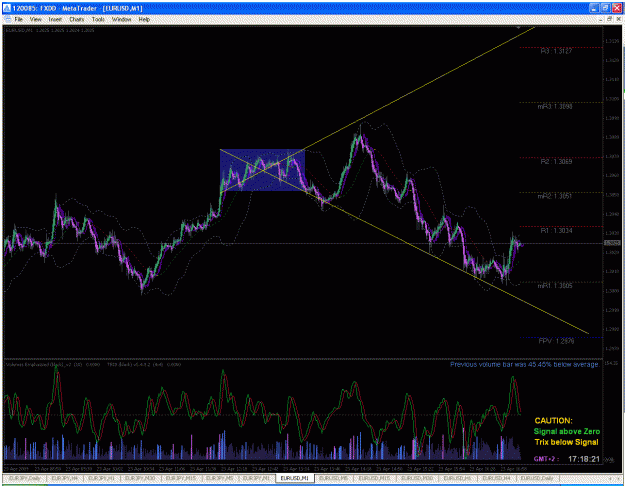This screenshot has width=625, height=486.
Task: Click the mR1 pivot level label
Action: pyautogui.click(x=555, y=286)
